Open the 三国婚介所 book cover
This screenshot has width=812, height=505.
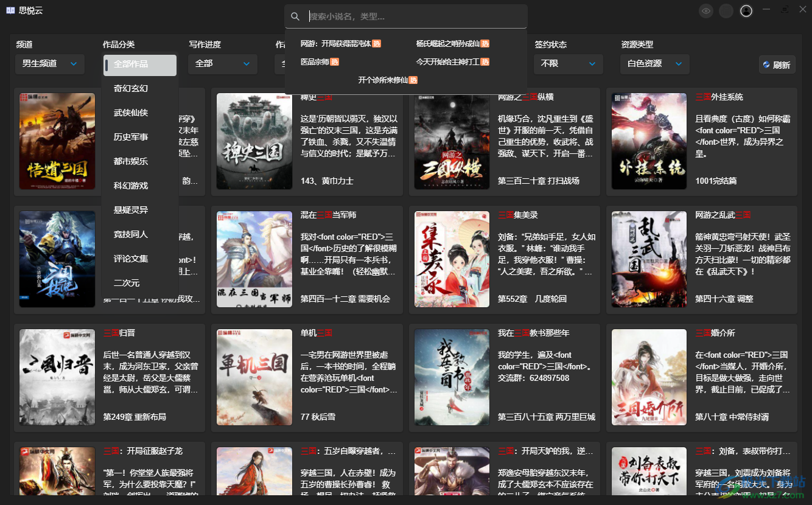(x=649, y=377)
